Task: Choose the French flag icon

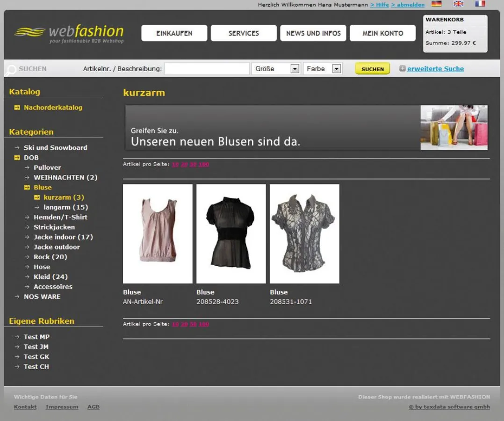Action: coord(480,4)
